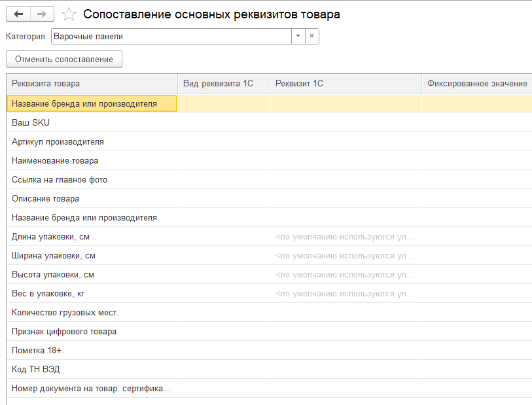The width and height of the screenshot is (532, 405).
Task: Click the Вид реквизита 1С column header
Action: [x=224, y=84]
